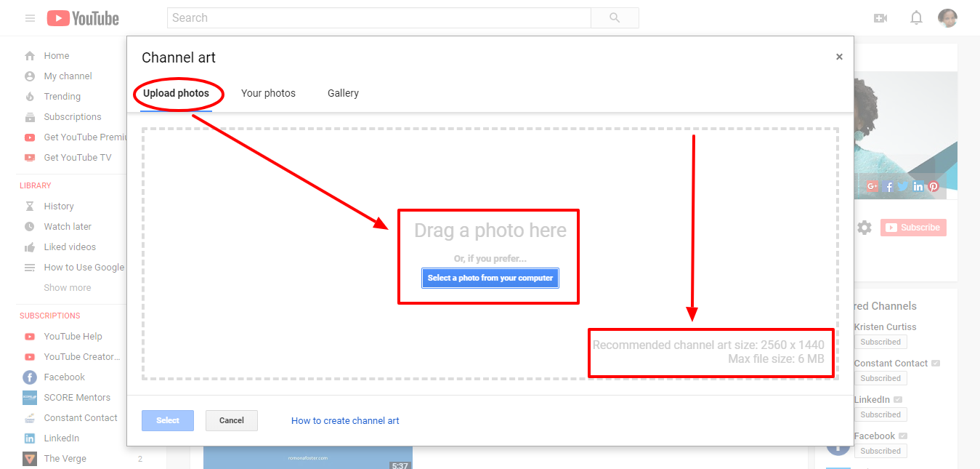
Task: Open LinkedIn featured channel name
Action: point(872,400)
